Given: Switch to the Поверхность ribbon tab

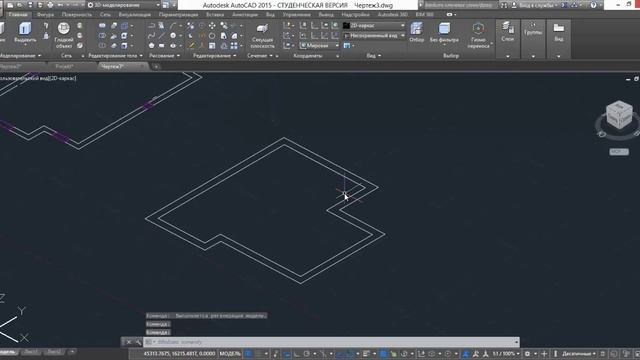Looking at the screenshot, I should [x=76, y=15].
